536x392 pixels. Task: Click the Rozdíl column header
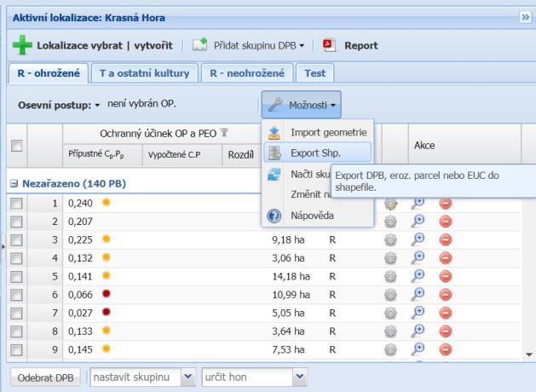tap(240, 155)
